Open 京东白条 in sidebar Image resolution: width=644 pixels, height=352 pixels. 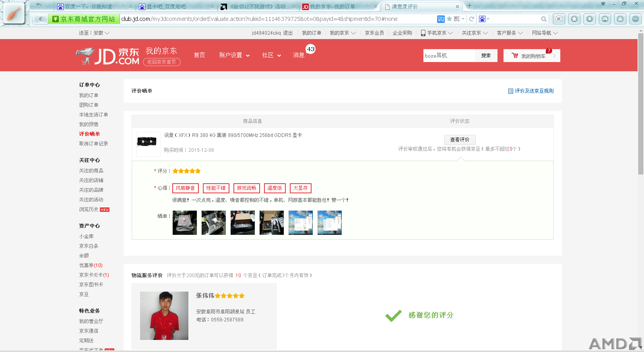click(89, 246)
